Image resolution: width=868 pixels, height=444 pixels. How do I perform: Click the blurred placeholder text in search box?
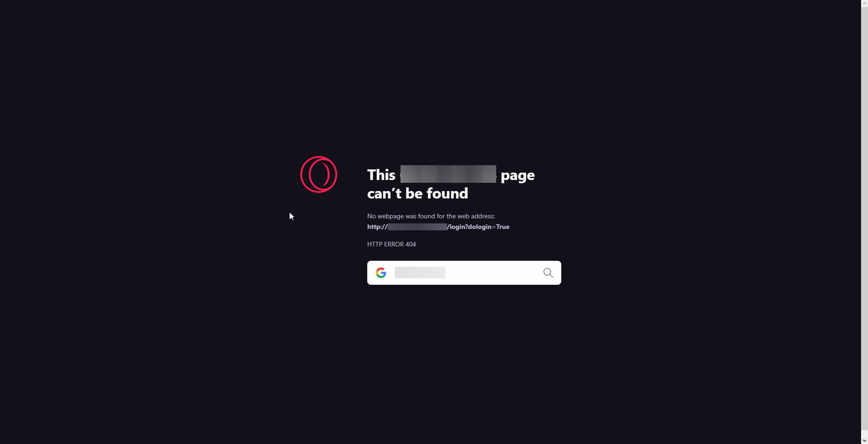tap(420, 273)
